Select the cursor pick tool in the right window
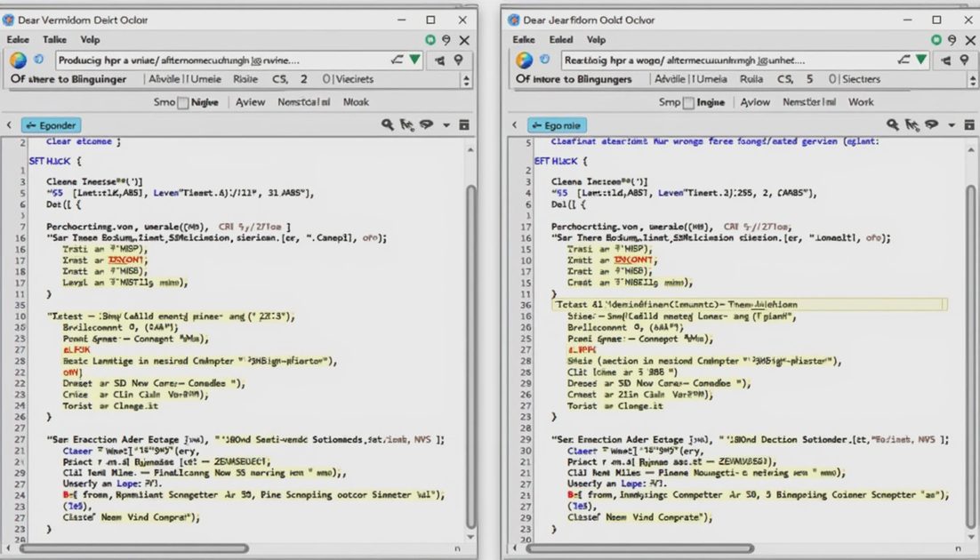Viewport: 980px width, 560px height. pos(912,125)
